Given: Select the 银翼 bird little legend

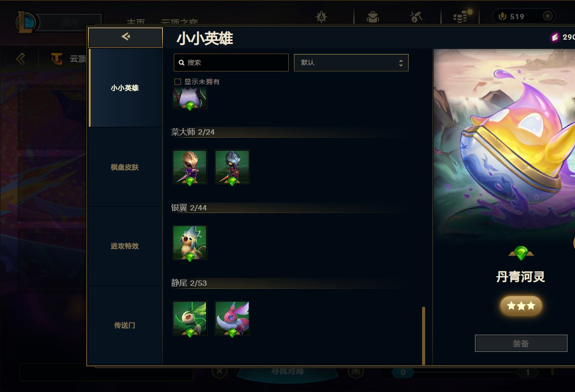Looking at the screenshot, I should click(189, 243).
